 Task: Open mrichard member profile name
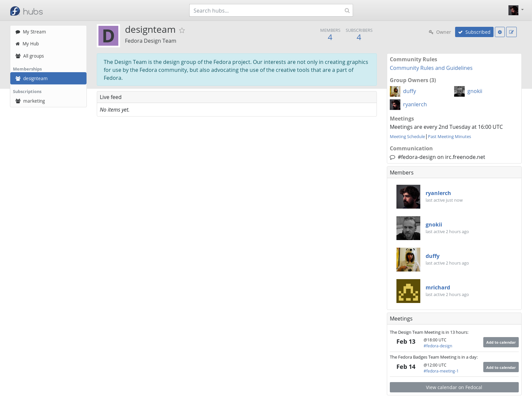point(438,287)
